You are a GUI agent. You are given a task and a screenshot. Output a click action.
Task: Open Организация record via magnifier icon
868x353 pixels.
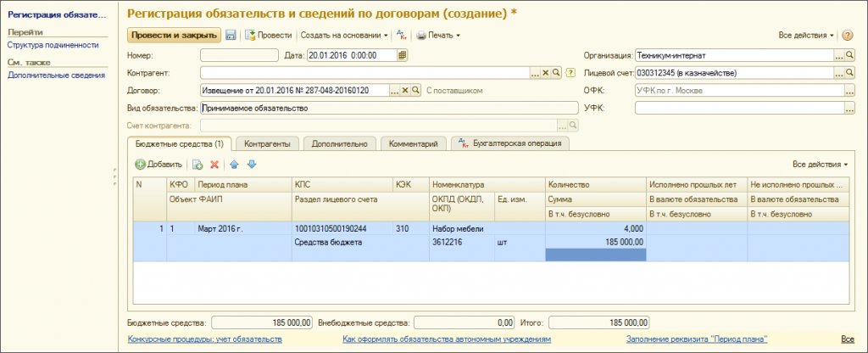click(x=850, y=55)
